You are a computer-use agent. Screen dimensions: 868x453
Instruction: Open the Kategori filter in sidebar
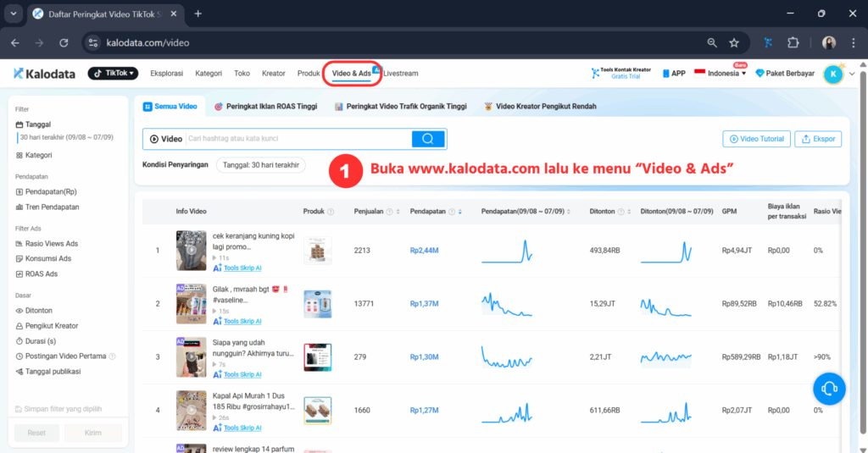34,156
